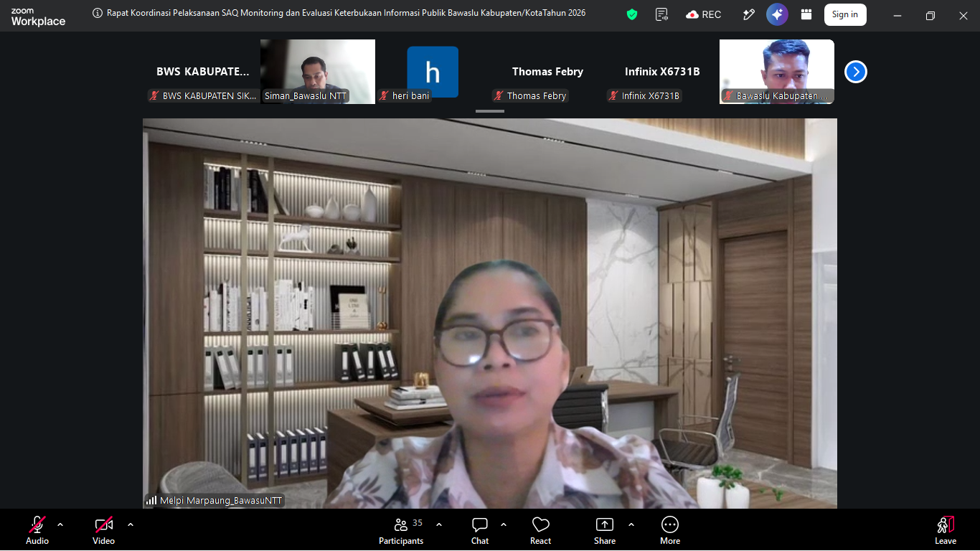Expand the Share options caret

point(631,524)
